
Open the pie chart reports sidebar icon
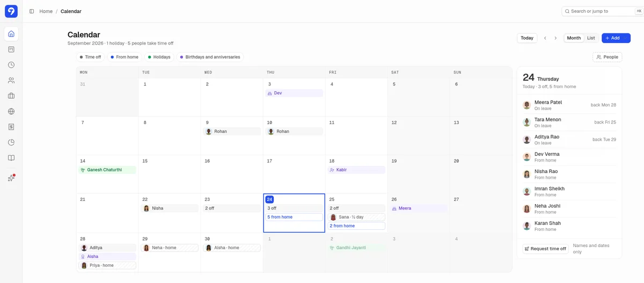tap(11, 142)
